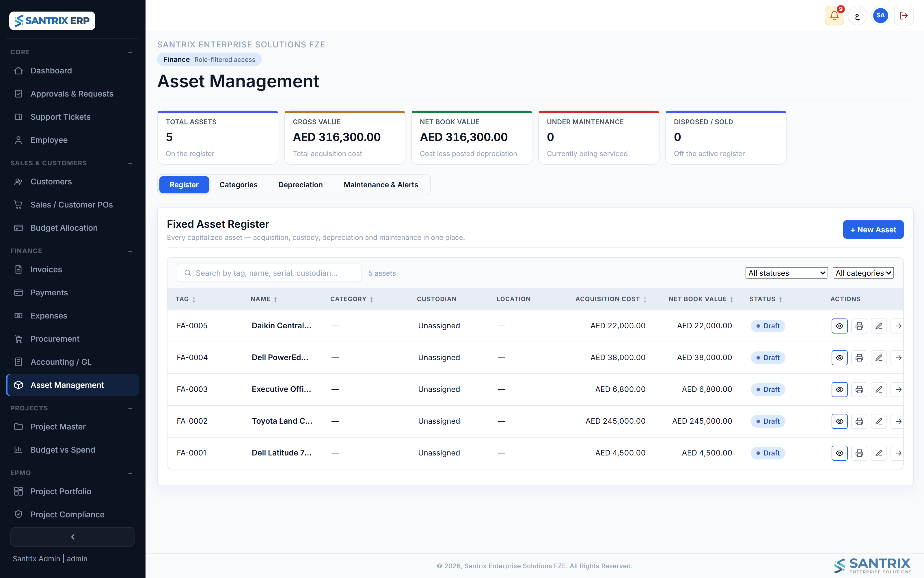Collapse the SALES & CUSTOMERS section

pyautogui.click(x=130, y=163)
